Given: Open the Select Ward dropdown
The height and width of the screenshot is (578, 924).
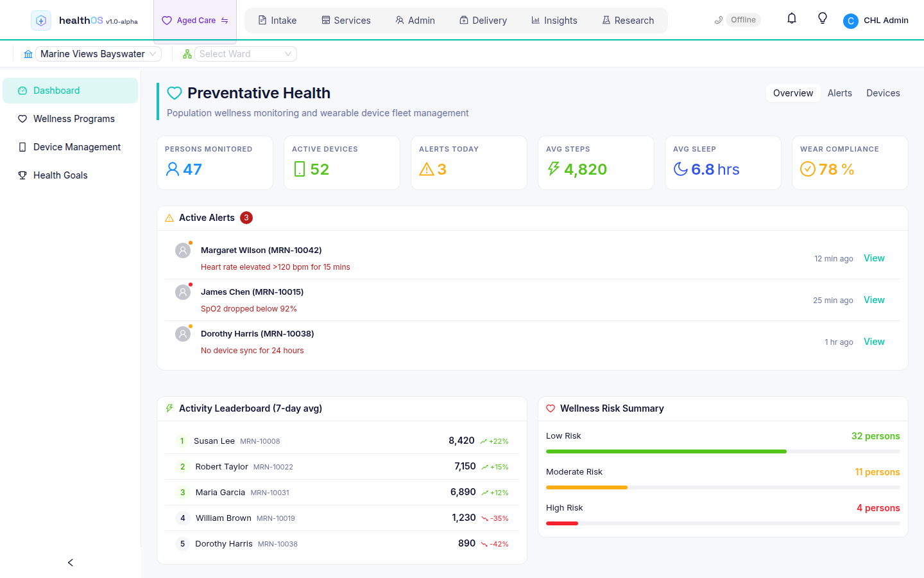Looking at the screenshot, I should 246,54.
